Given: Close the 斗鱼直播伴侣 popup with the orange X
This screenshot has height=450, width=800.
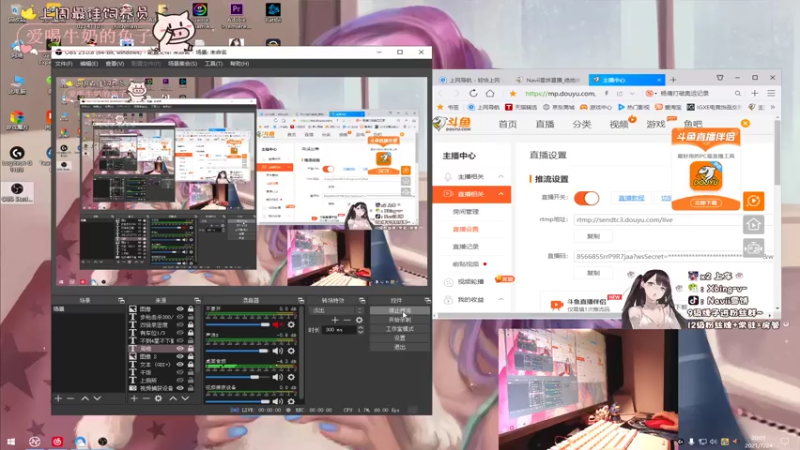Looking at the screenshot, I should tap(745, 123).
